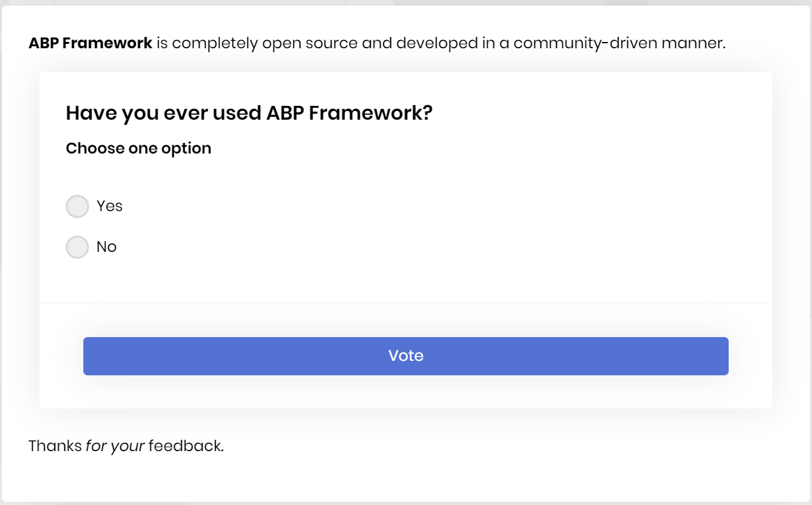Viewport: 812px width, 505px height.
Task: Click the word "feedback." below the poll
Action: [x=186, y=446]
